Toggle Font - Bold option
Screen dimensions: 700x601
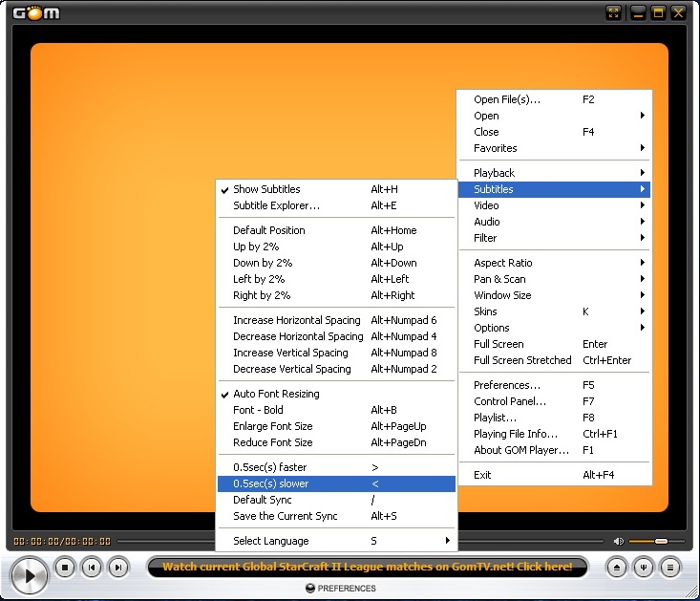pos(336,410)
